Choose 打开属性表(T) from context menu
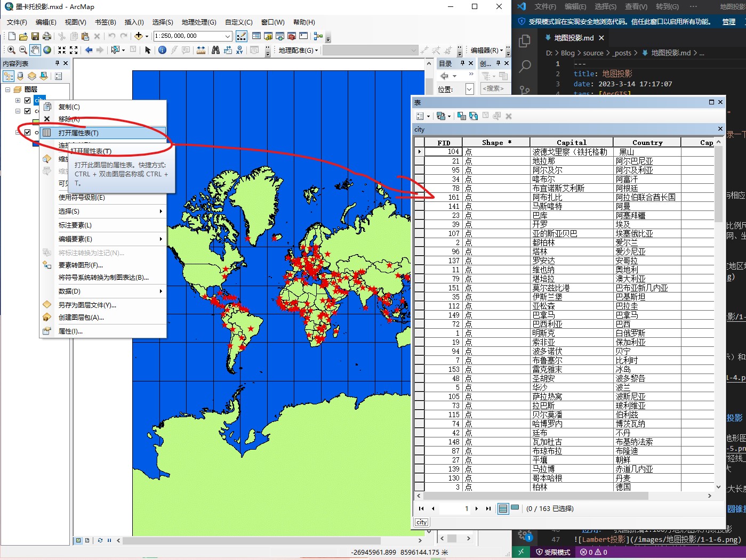The height and width of the screenshot is (560, 746). (x=78, y=133)
